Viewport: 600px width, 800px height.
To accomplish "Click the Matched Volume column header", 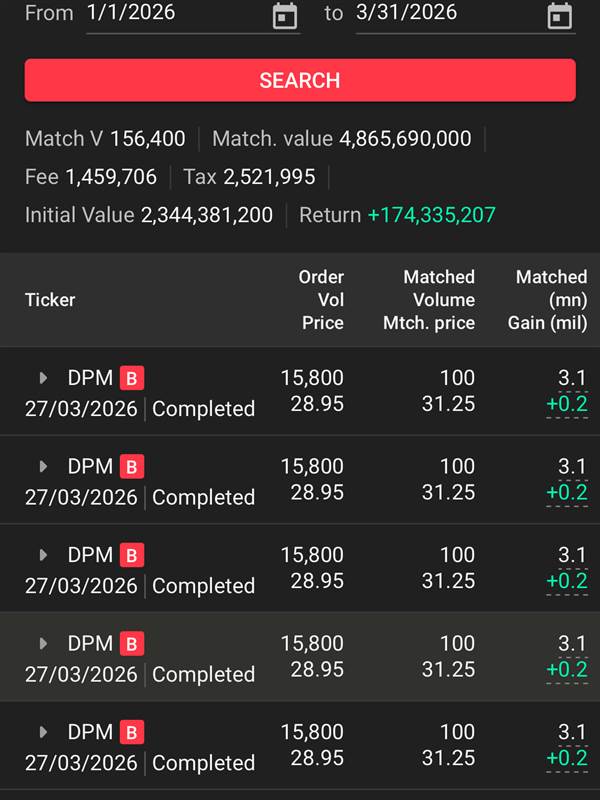I will 430,299.
